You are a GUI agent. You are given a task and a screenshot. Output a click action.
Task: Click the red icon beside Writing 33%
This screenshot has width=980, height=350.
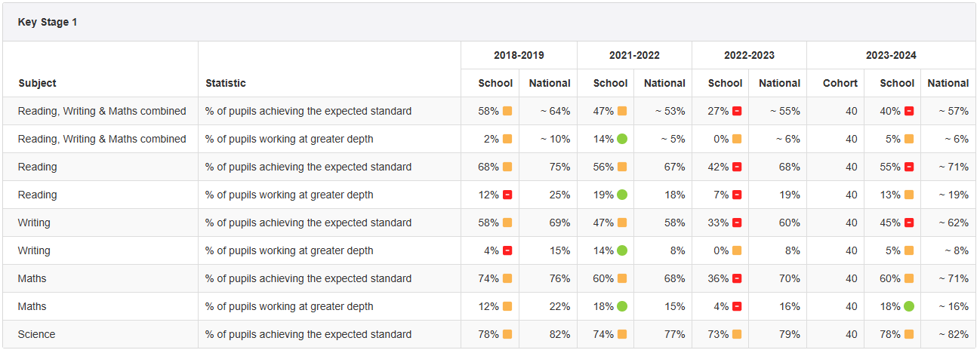[x=737, y=223]
